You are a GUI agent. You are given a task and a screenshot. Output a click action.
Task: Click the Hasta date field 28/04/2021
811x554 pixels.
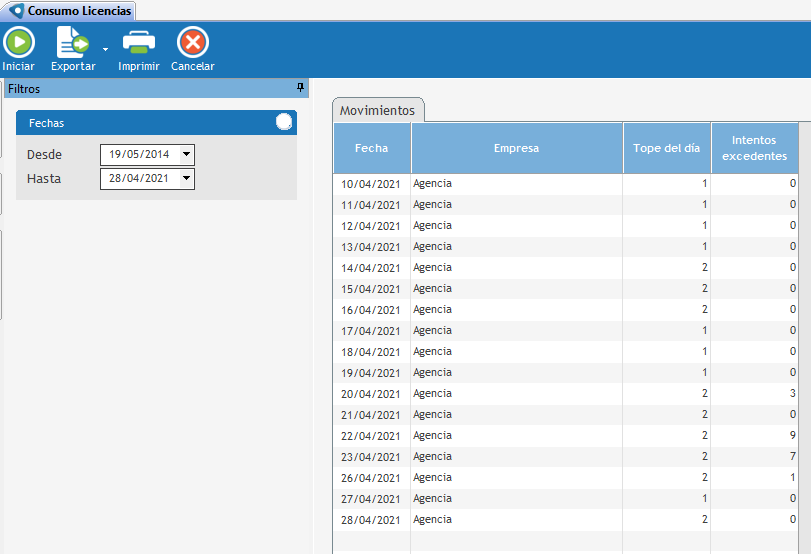click(139, 179)
